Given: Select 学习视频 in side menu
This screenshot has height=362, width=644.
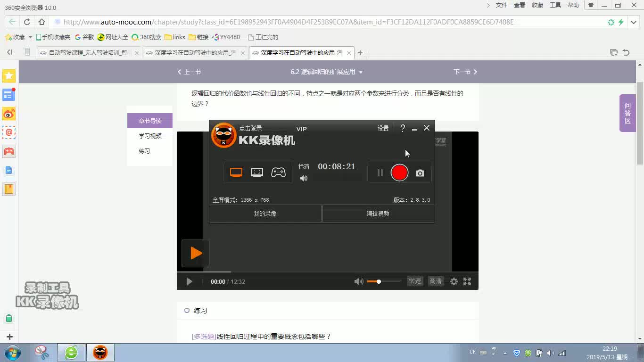Looking at the screenshot, I should pyautogui.click(x=150, y=136).
